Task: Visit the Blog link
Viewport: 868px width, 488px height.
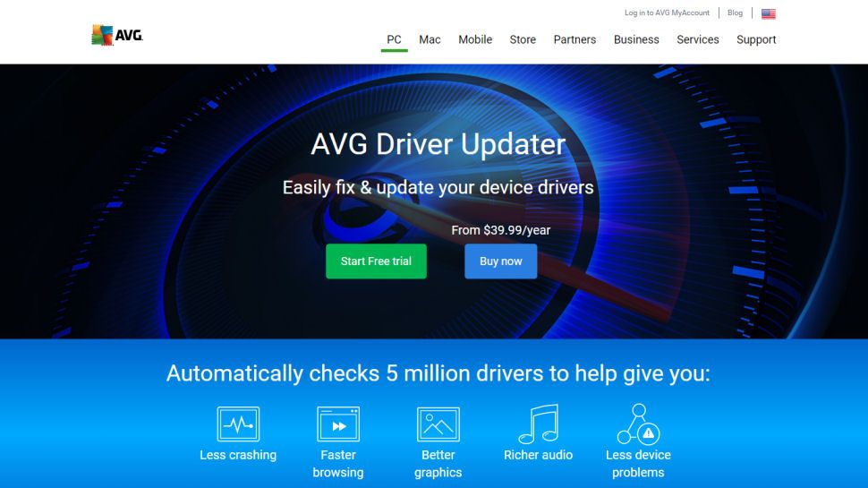Action: coord(735,13)
